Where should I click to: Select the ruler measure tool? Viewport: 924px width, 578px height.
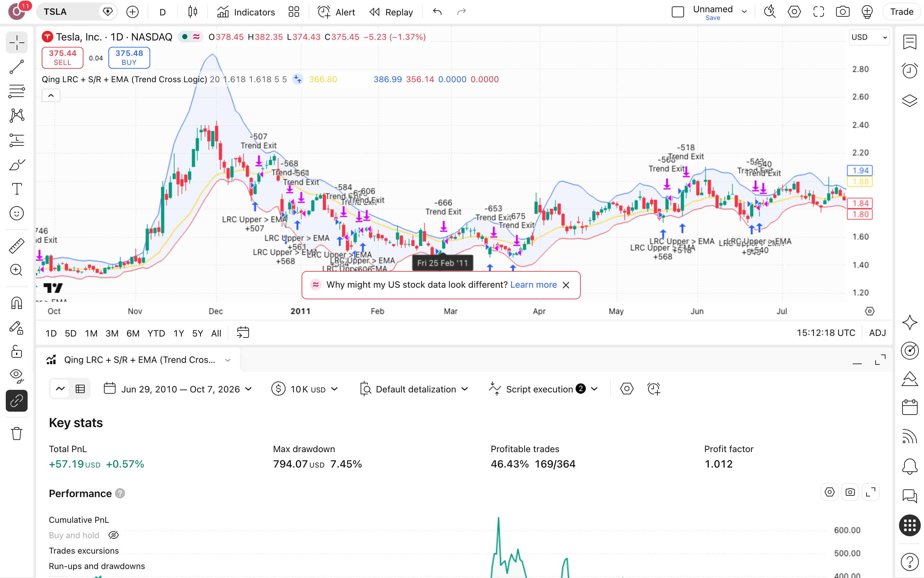[16, 246]
